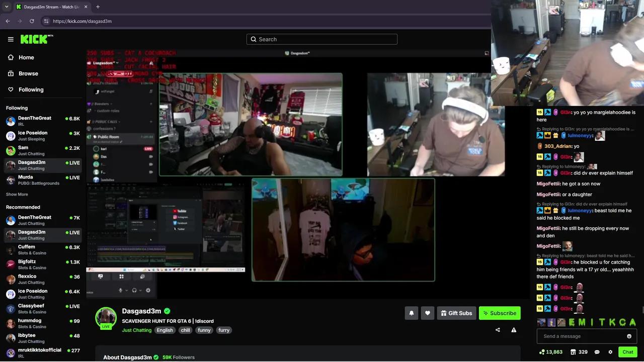This screenshot has height=362, width=644.
Task: Select the funny tag
Action: click(x=204, y=330)
